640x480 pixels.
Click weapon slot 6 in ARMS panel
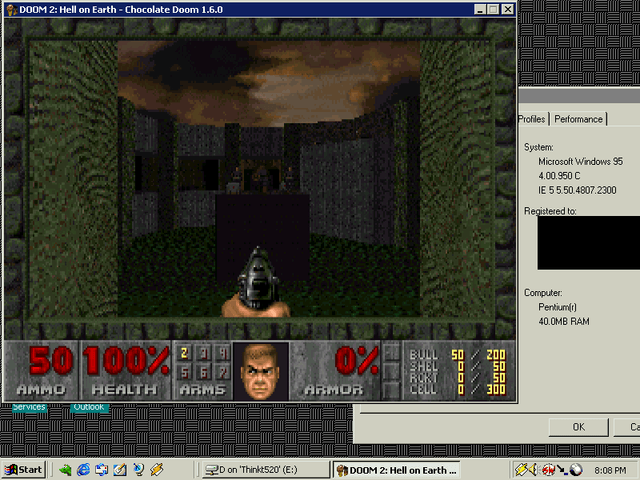203,372
